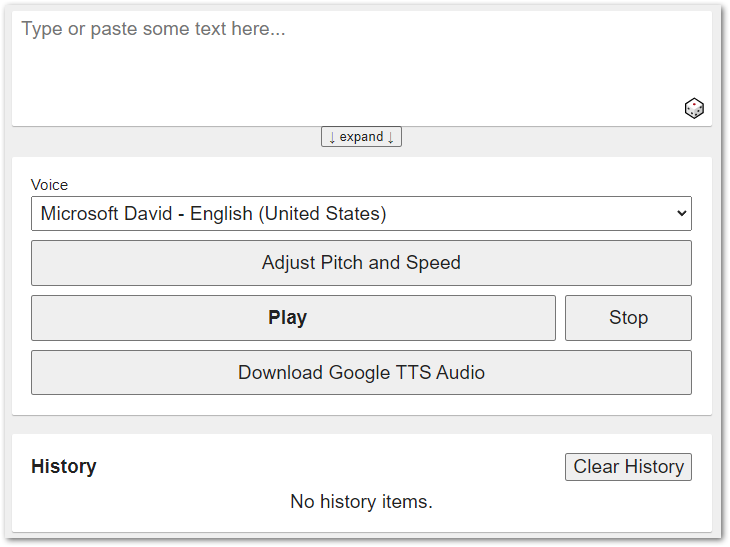
Task: Open the Voice dropdown list
Action: click(x=361, y=213)
